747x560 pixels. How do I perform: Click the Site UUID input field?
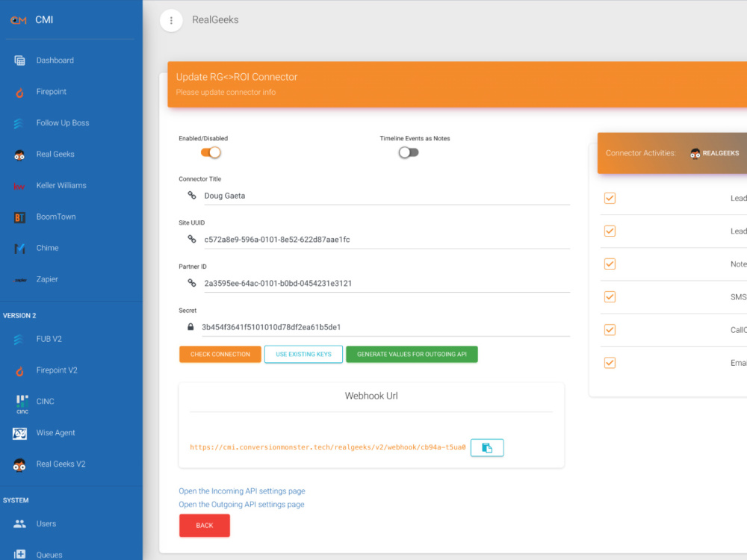tap(387, 240)
